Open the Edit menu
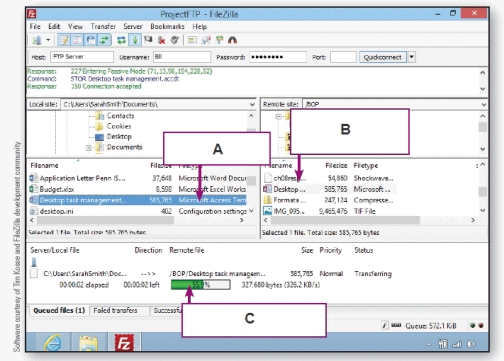The image size is (504, 361). 54,26
